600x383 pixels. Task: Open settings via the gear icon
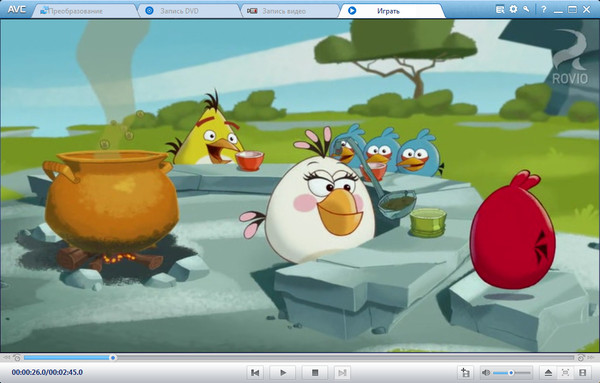coord(513,9)
